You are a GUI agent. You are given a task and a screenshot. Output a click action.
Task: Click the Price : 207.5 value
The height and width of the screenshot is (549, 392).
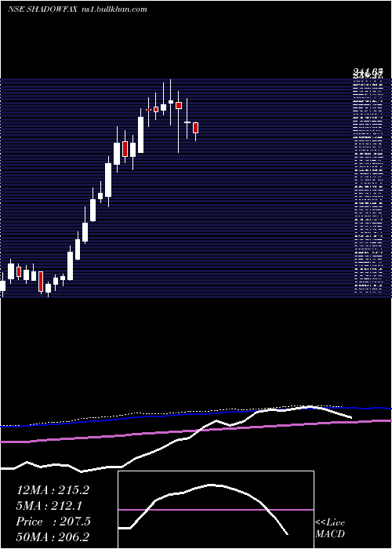coord(53,522)
